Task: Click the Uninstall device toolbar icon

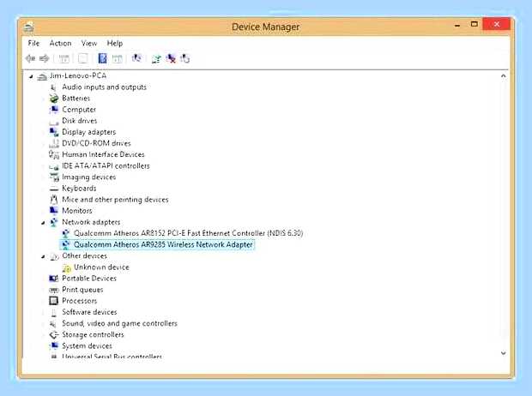Action: [171, 58]
